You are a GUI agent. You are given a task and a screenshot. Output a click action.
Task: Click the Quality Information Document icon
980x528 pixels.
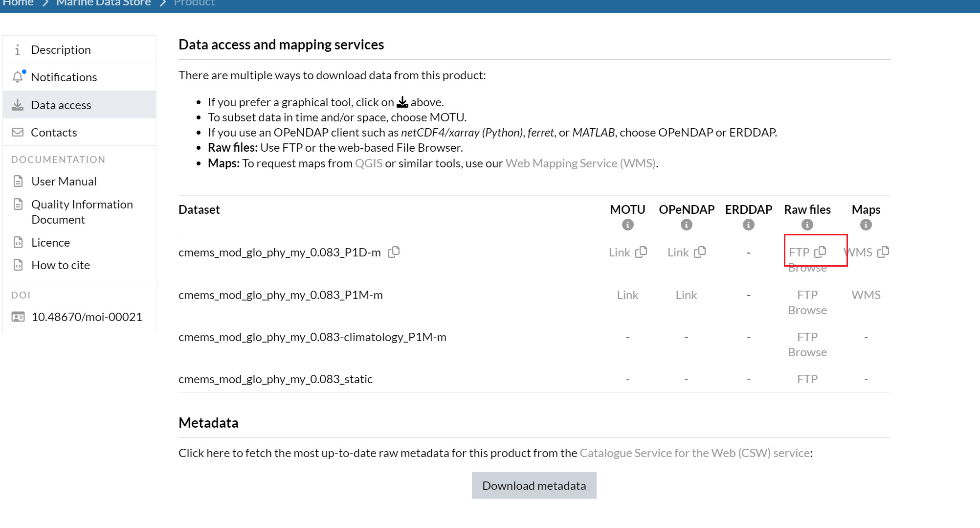[x=18, y=204]
